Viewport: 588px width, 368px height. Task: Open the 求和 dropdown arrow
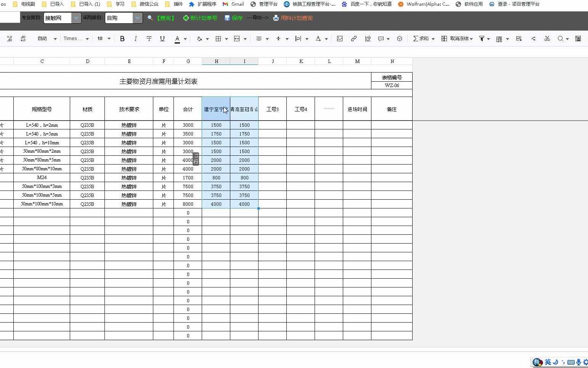[433, 39]
